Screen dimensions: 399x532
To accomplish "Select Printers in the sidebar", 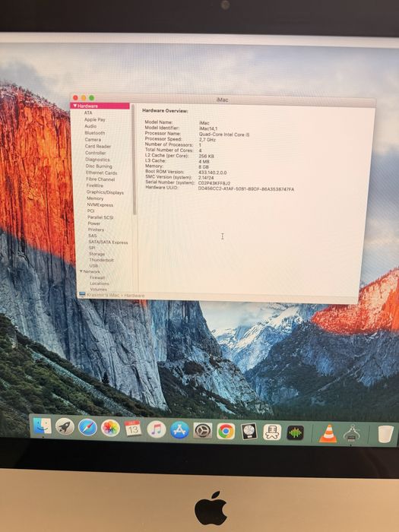I will (96, 230).
